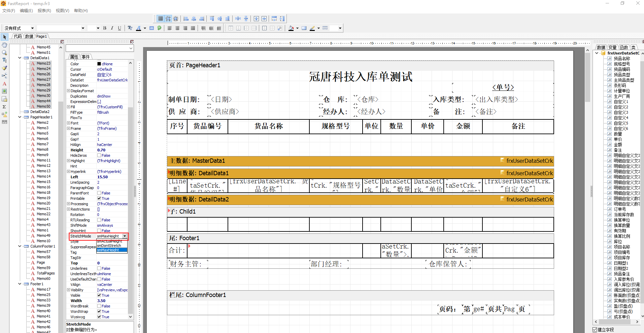Open the 没有样式 style dropdown

[32, 28]
